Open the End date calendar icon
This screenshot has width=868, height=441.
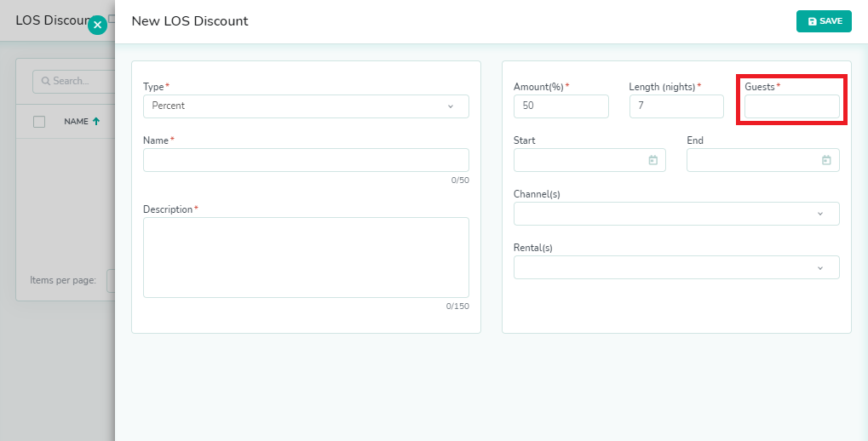(826, 160)
